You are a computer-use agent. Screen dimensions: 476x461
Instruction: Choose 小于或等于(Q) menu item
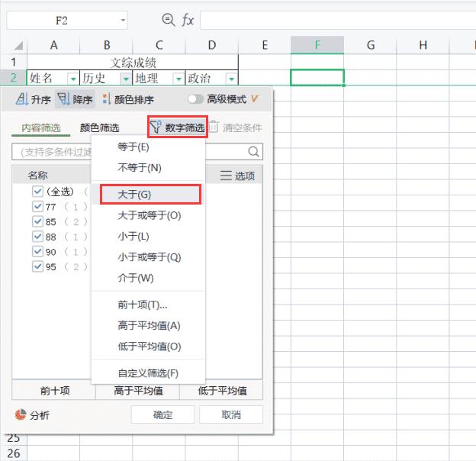[x=149, y=257]
